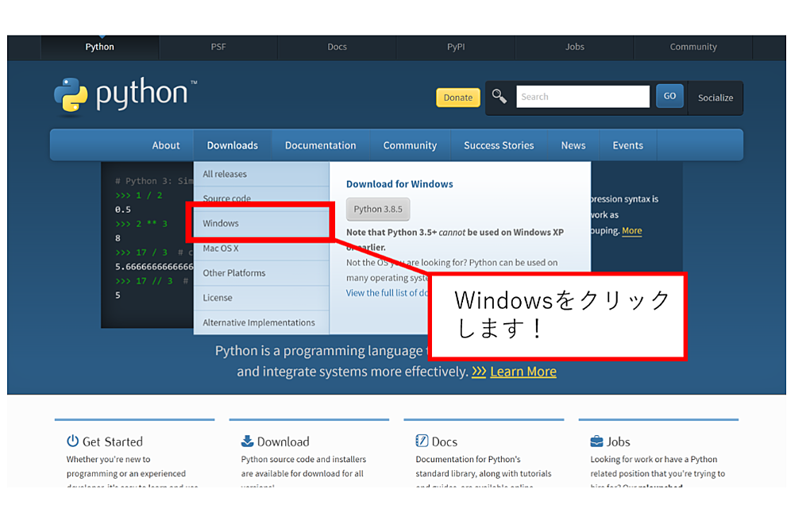The height and width of the screenshot is (532, 810).
Task: Click the Get Started power icon
Action: [x=72, y=441]
